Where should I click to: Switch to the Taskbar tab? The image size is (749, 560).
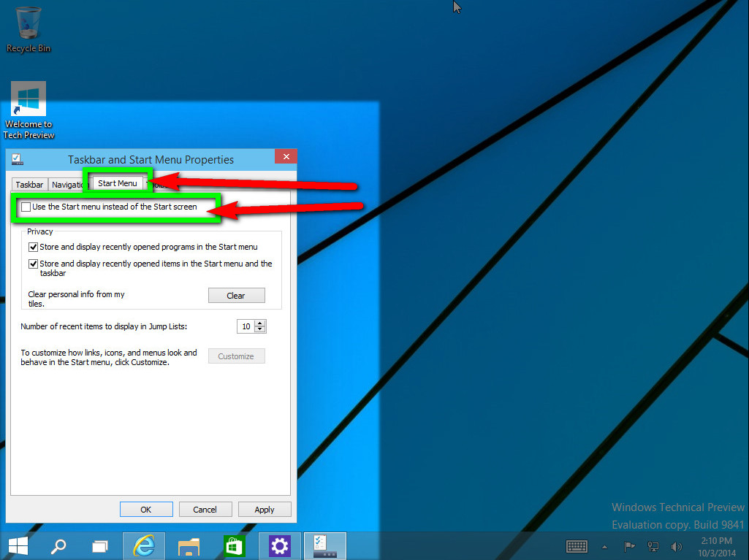point(29,185)
